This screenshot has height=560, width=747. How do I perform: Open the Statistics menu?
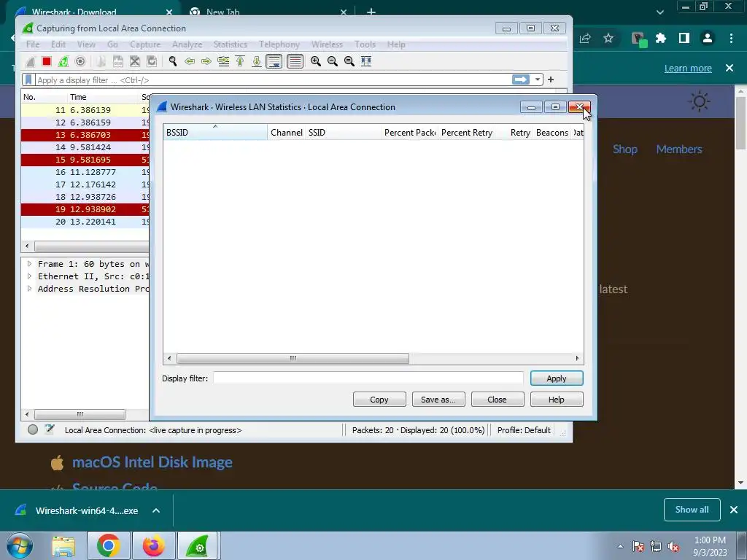(230, 44)
